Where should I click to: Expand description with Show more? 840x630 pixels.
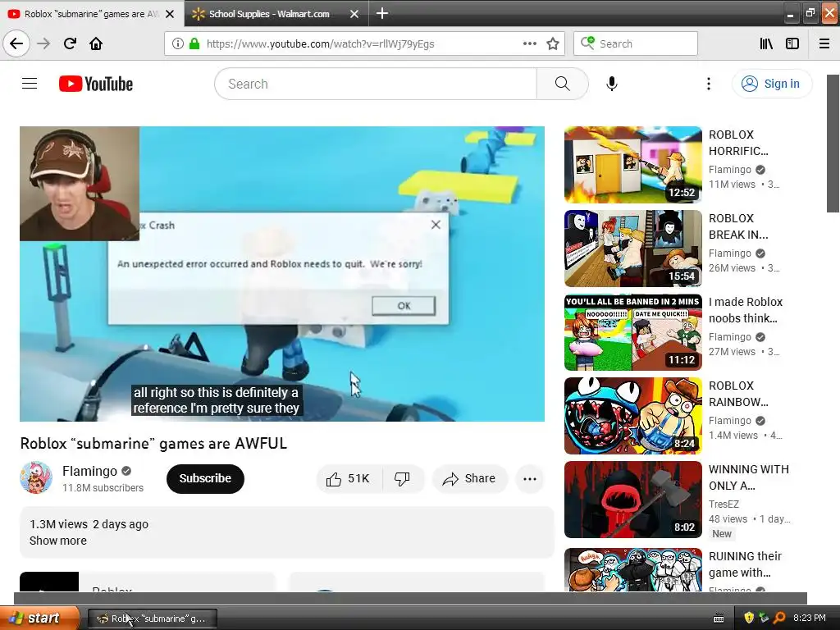tap(58, 541)
